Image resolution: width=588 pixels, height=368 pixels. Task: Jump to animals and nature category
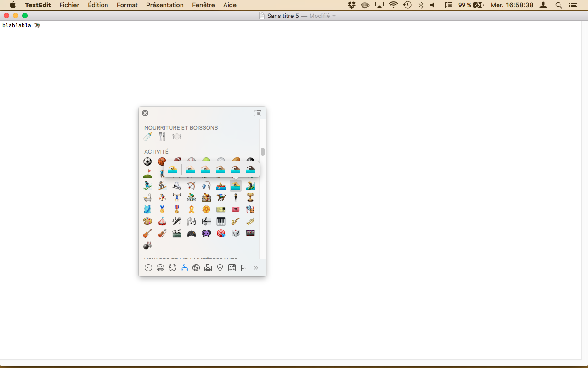pyautogui.click(x=172, y=268)
